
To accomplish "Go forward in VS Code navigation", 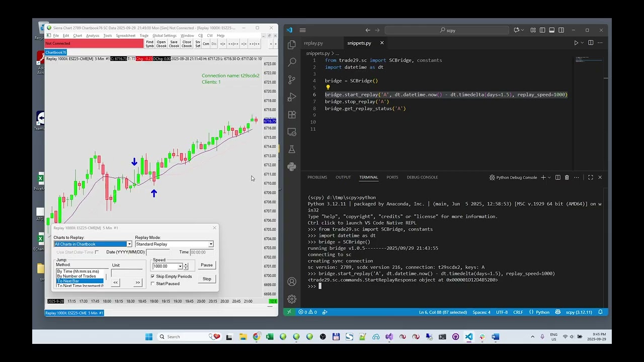I will pyautogui.click(x=378, y=30).
